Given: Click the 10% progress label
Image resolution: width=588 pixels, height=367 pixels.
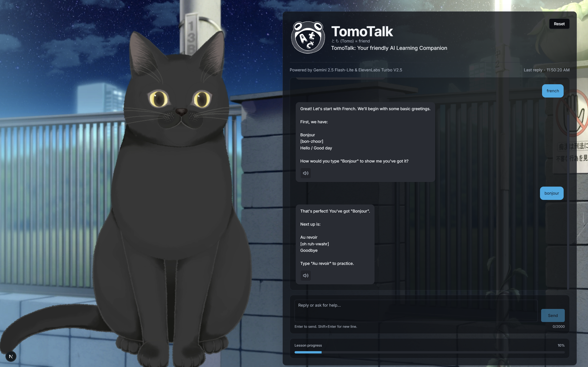Looking at the screenshot, I should tap(561, 345).
